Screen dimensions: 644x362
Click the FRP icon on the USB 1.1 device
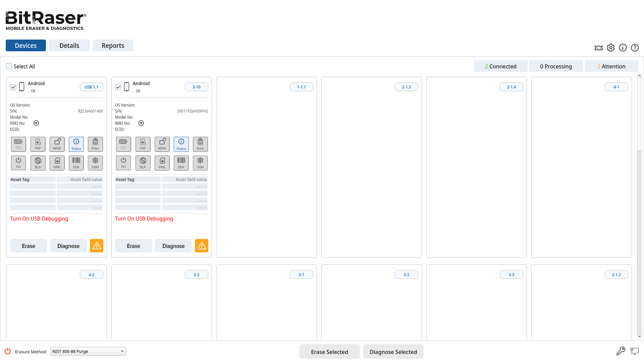38,144
